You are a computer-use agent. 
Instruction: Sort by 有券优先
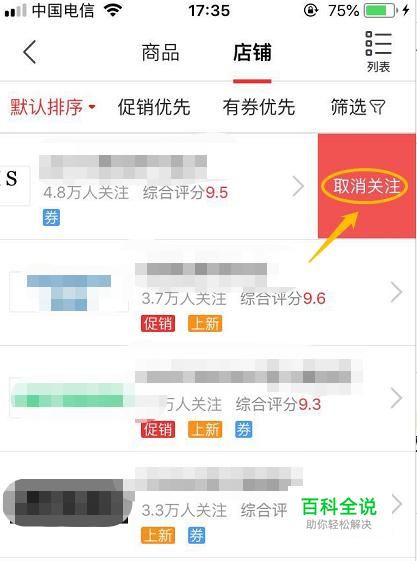point(259,107)
